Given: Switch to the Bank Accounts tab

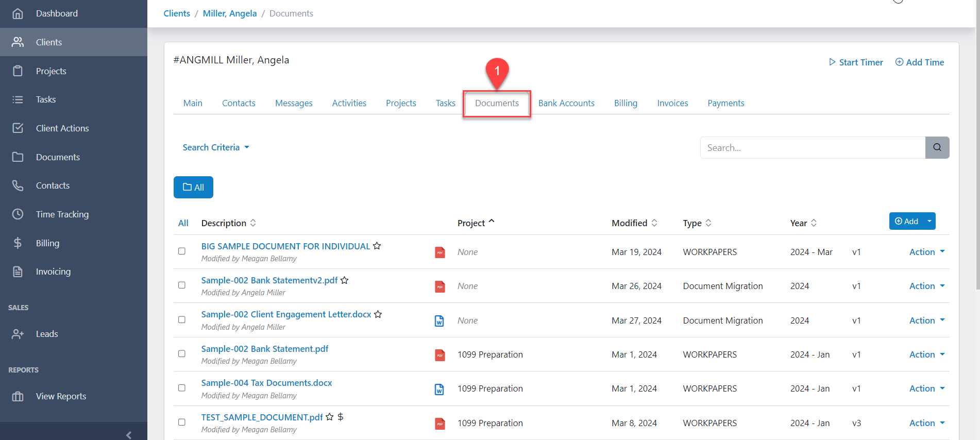Looking at the screenshot, I should click(x=566, y=103).
